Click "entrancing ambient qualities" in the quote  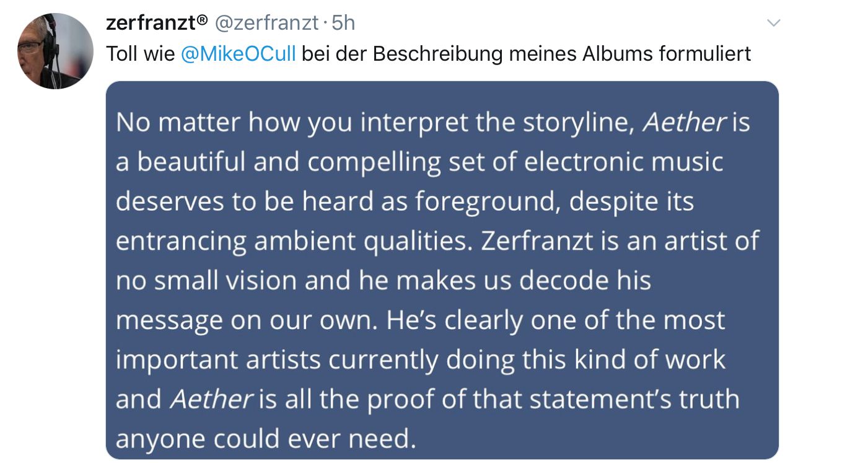click(x=291, y=241)
